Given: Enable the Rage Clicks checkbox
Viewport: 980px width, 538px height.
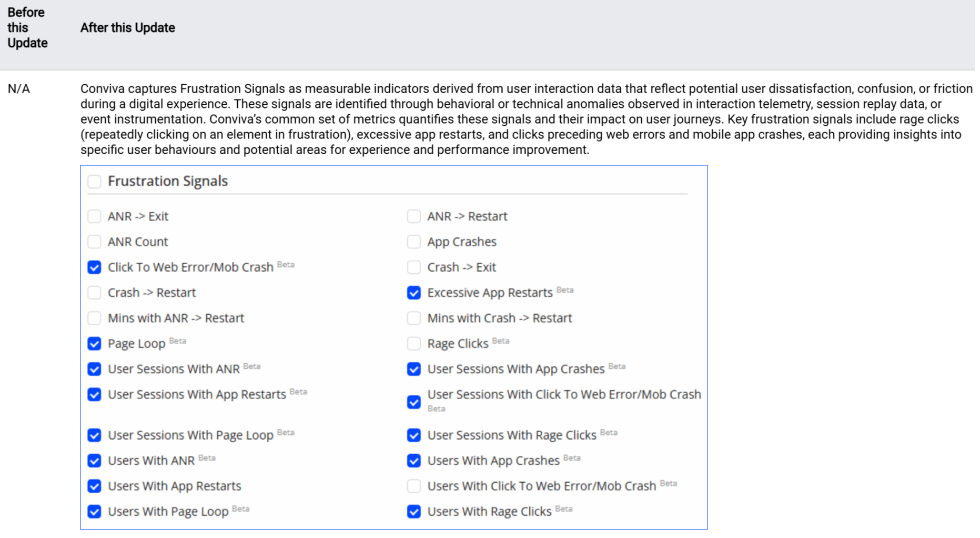Looking at the screenshot, I should 413,344.
